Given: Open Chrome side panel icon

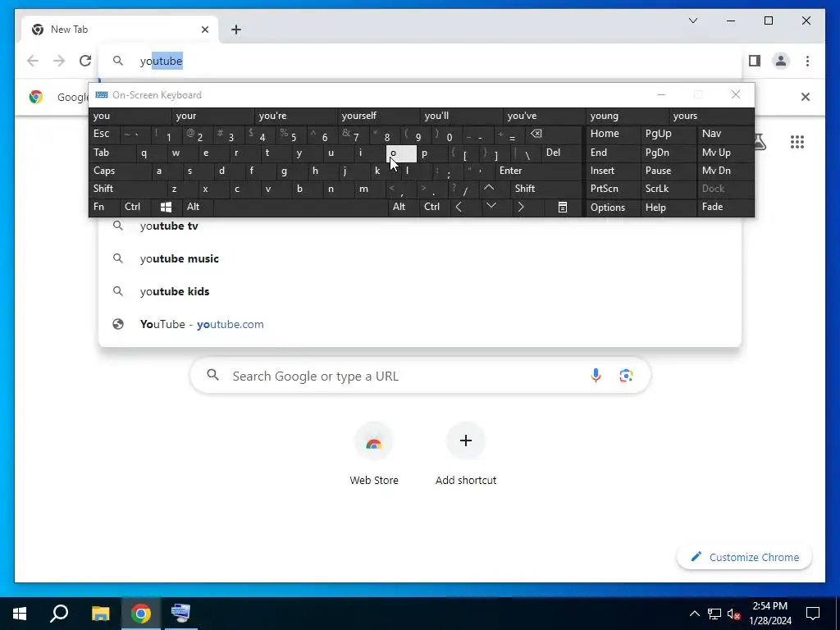Looking at the screenshot, I should coord(755,61).
